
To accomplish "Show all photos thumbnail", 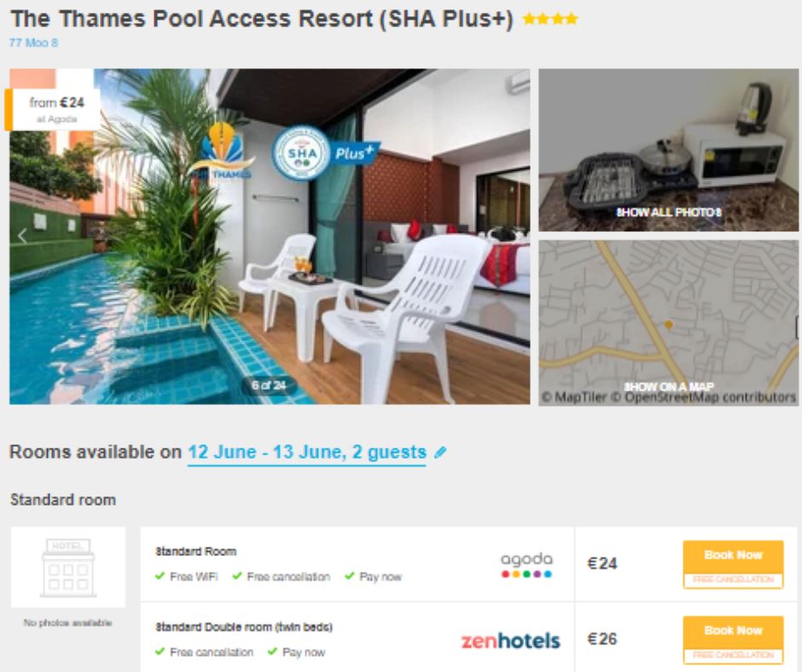I will tap(668, 150).
